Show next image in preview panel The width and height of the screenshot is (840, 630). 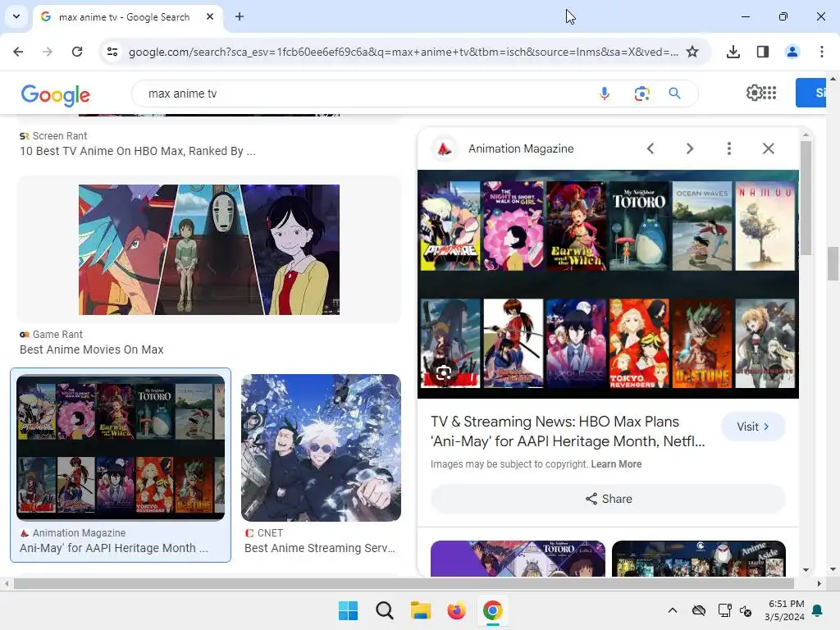click(690, 148)
